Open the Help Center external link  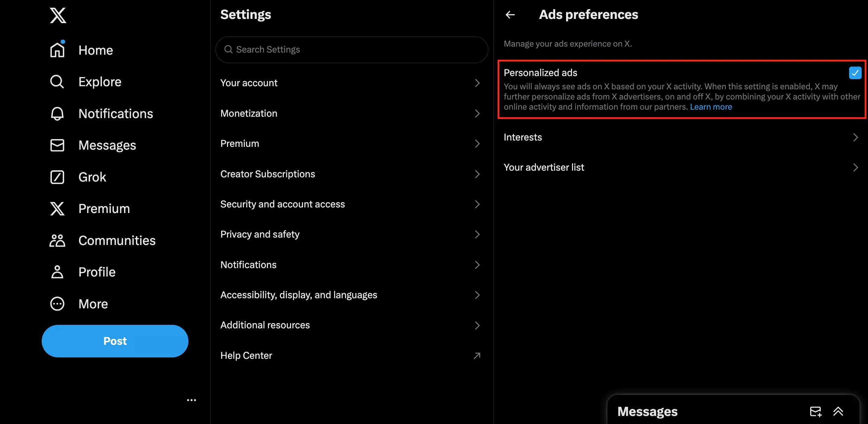pyautogui.click(x=350, y=356)
